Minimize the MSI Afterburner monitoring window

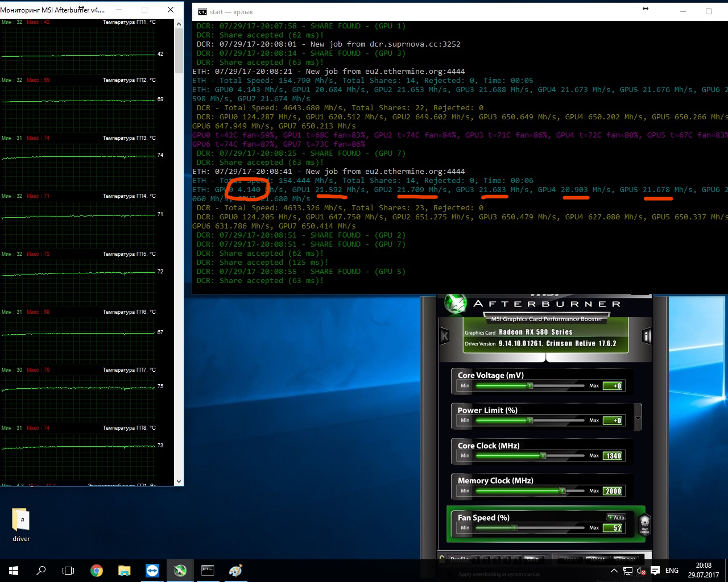(x=119, y=10)
